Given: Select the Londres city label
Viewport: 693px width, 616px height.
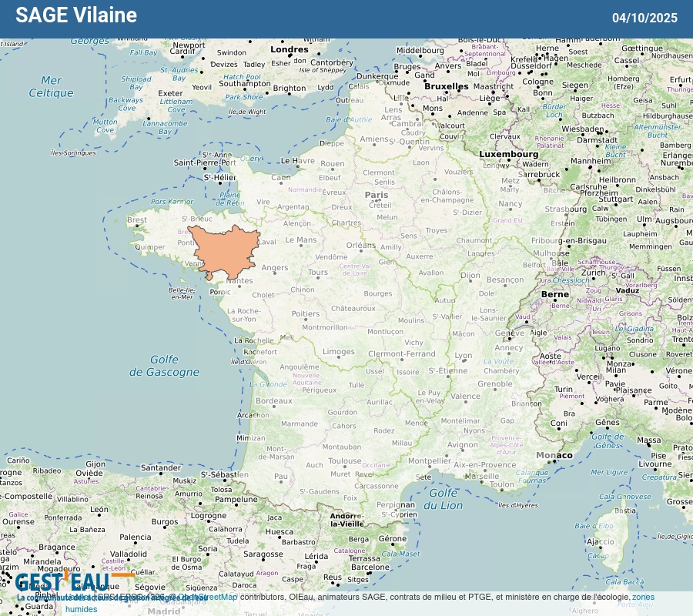Looking at the screenshot, I should point(290,50).
